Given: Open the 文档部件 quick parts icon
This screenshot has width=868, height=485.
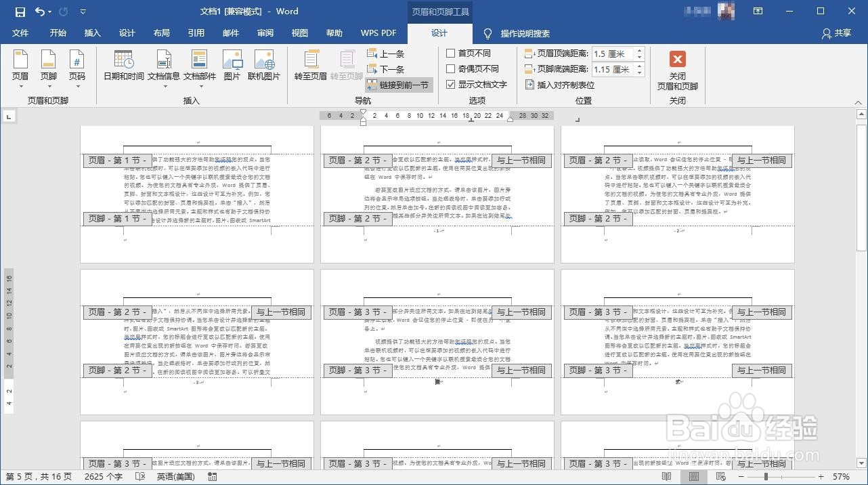Looking at the screenshot, I should (200, 60).
